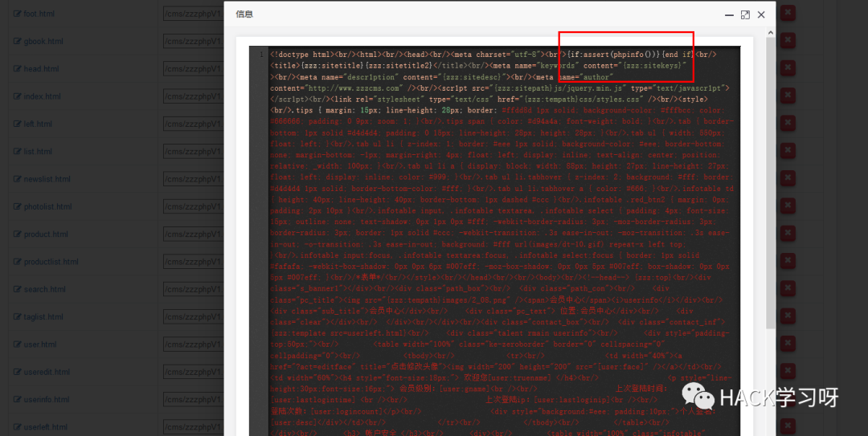Delete taglist.html using its red X button
The height and width of the screenshot is (436, 868).
pyautogui.click(x=788, y=316)
